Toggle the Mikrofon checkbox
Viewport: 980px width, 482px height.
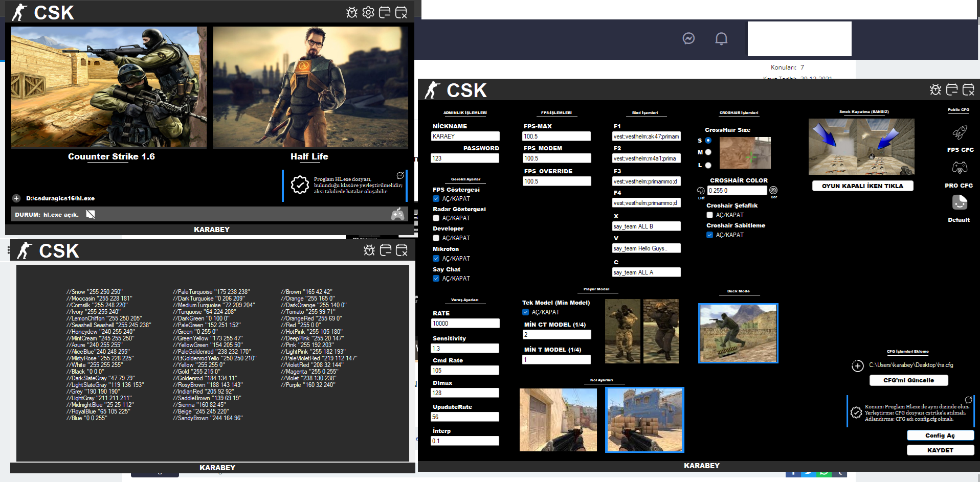point(436,259)
